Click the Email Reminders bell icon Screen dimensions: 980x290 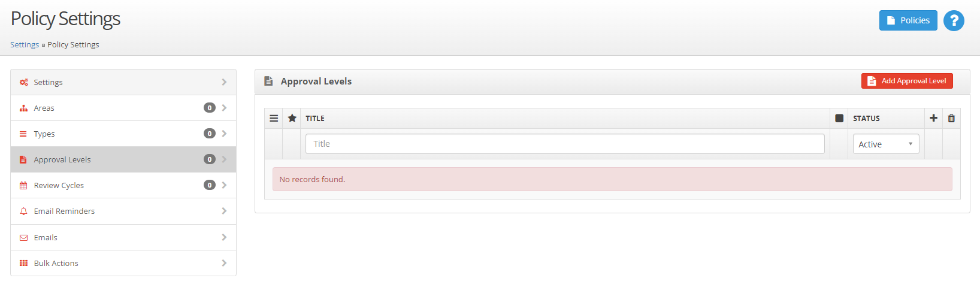point(23,212)
